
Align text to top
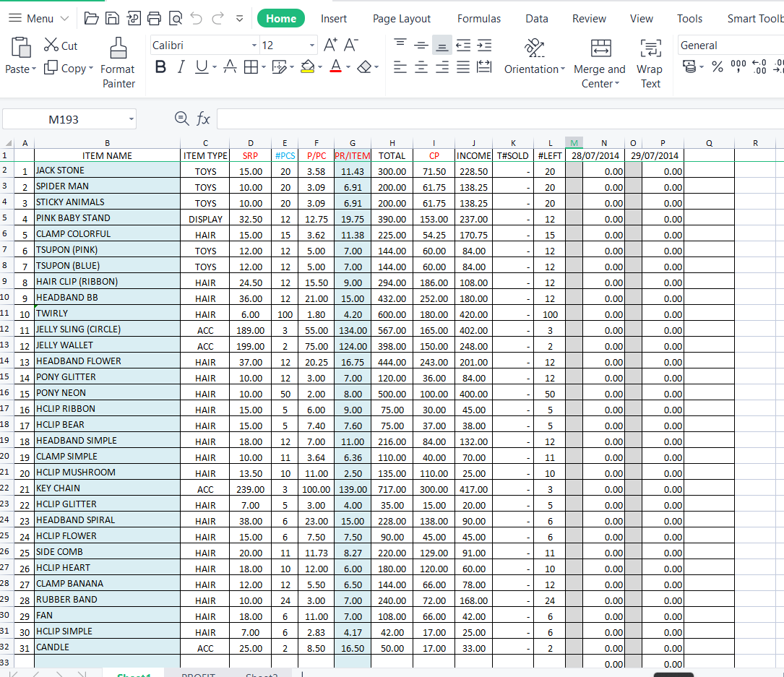coord(400,45)
